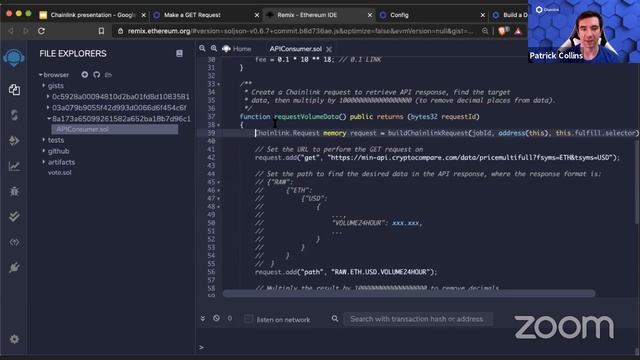Viewport: 640px width, 360px height.
Task: Expand the gists folder
Action: (x=44, y=86)
